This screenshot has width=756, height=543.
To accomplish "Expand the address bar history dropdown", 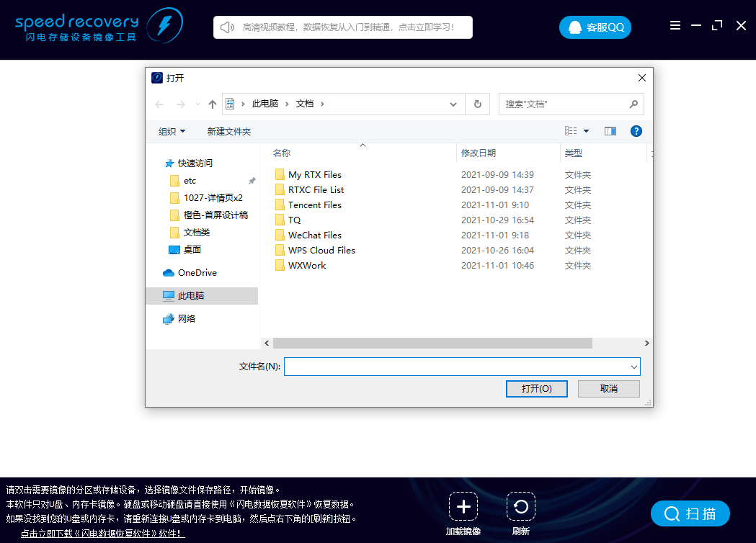I will tap(453, 104).
